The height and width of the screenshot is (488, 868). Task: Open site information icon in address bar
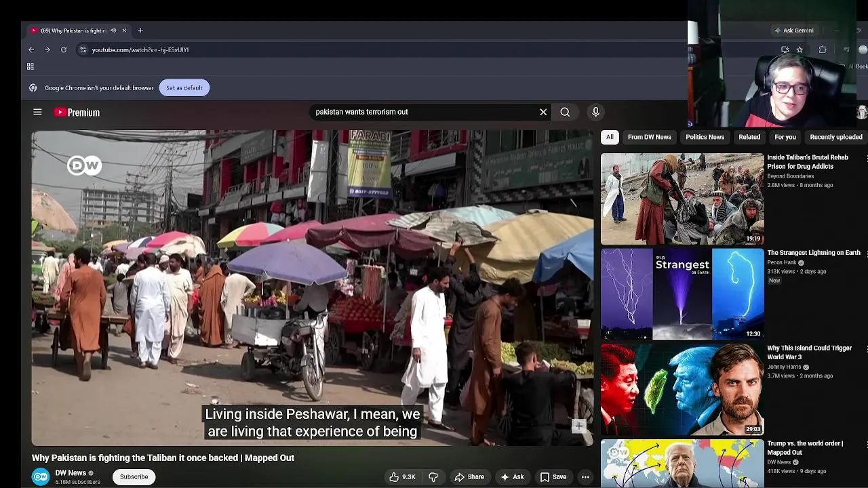coord(83,49)
